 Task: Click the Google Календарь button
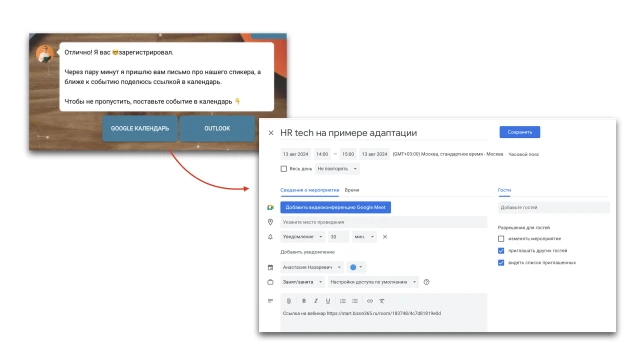click(x=140, y=129)
